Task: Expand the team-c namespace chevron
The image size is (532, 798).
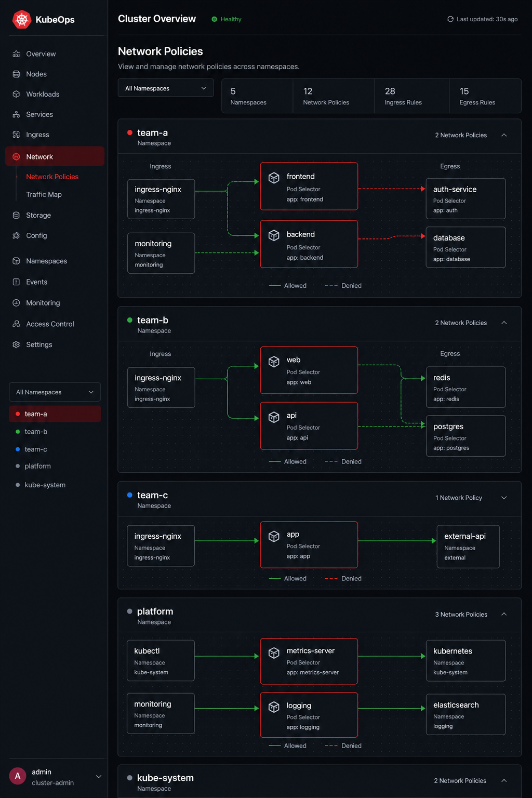Action: tap(504, 498)
